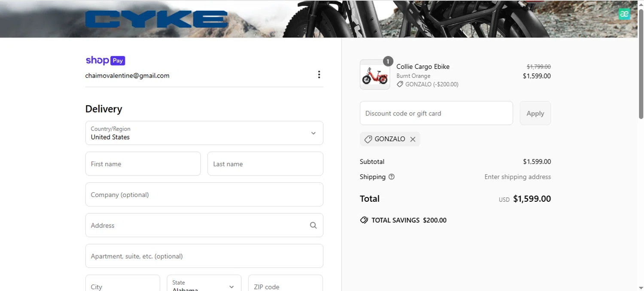
Task: Click the shipping info help icon
Action: click(392, 177)
